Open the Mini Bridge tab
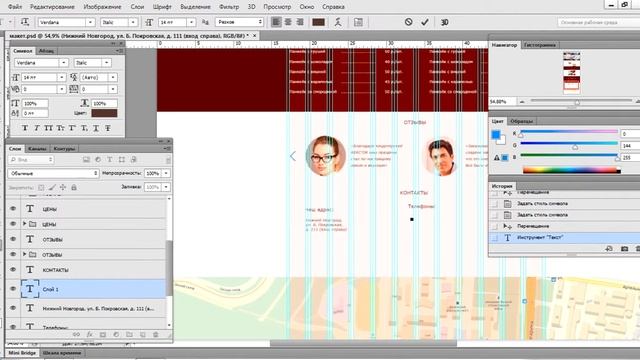 (22, 353)
